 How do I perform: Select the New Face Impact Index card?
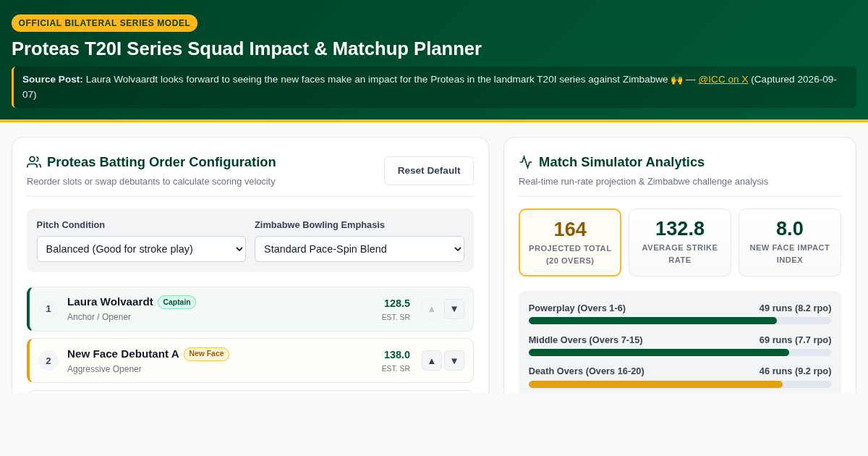coord(790,242)
